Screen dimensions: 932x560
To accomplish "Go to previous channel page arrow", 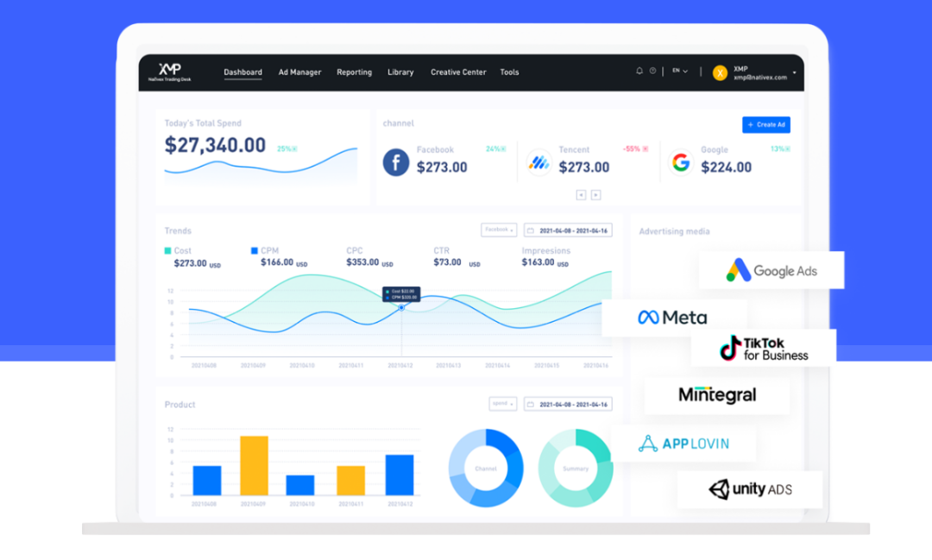I will [x=581, y=195].
